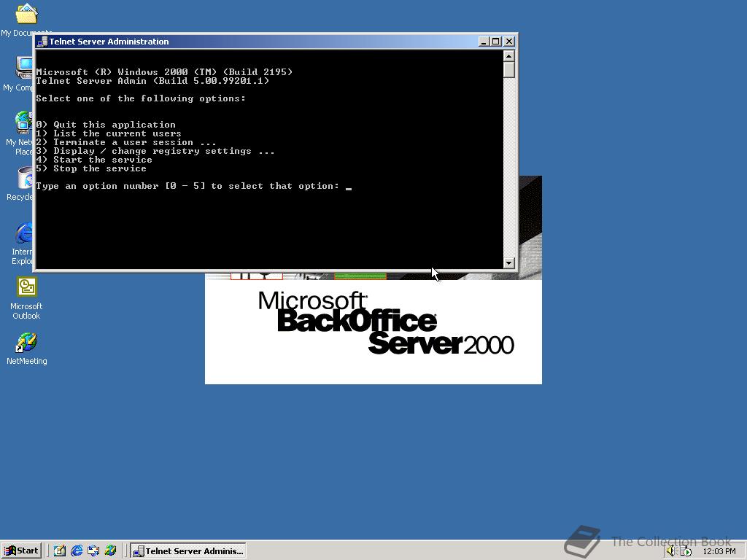The height and width of the screenshot is (560, 747).
Task: Launch Internet Explorer from the desktop
Action: (x=24, y=233)
